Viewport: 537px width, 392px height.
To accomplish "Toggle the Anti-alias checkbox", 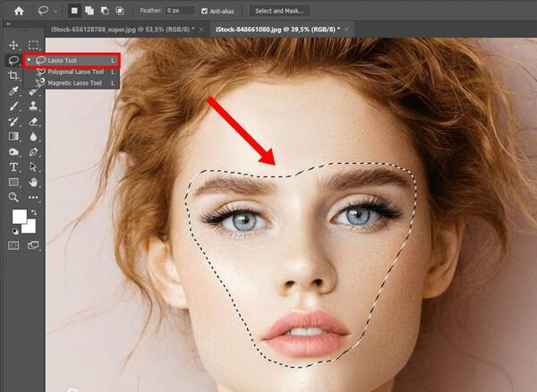I will pyautogui.click(x=204, y=12).
